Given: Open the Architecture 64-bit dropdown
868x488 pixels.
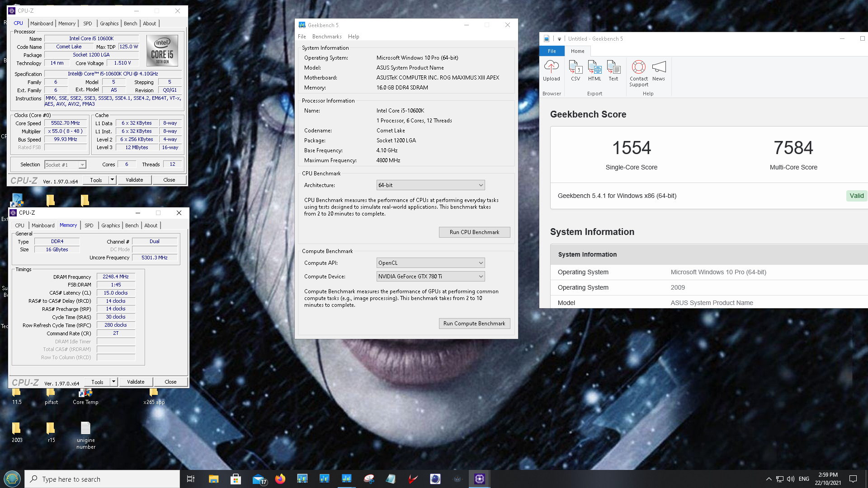Looking at the screenshot, I should click(430, 185).
